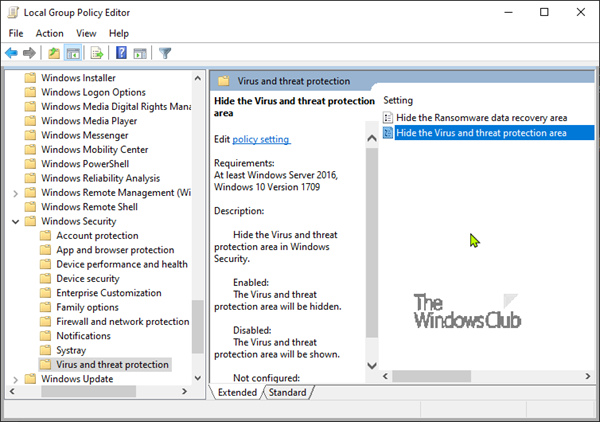Toggle the Show/Hide Console Tree icon

(73, 53)
